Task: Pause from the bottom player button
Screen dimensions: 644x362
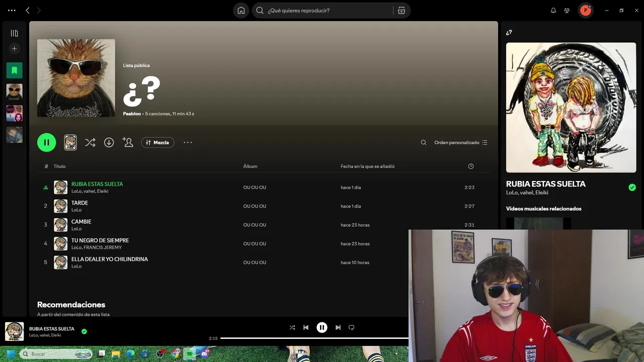Action: coord(322,327)
